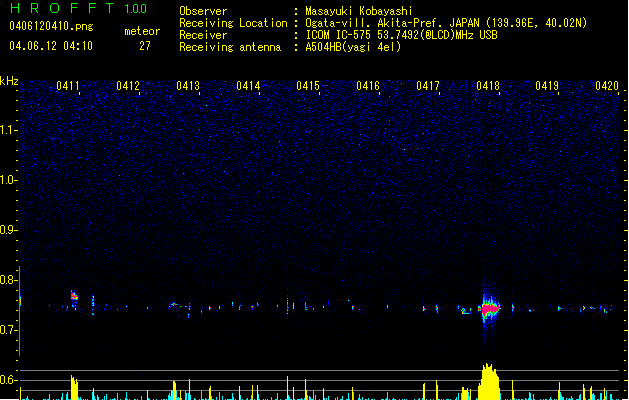Click the Receiving Location label
Image resolution: width=629 pixels, height=400 pixels.
(233, 23)
